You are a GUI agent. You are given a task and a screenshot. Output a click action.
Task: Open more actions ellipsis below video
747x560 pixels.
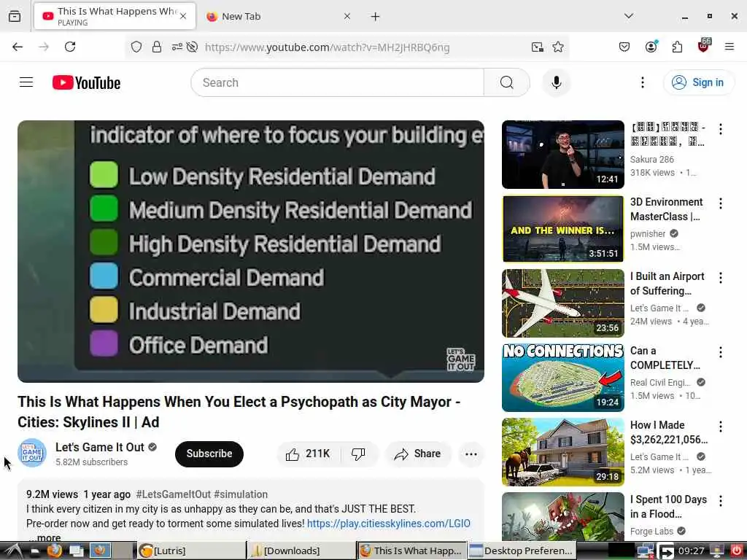click(471, 454)
